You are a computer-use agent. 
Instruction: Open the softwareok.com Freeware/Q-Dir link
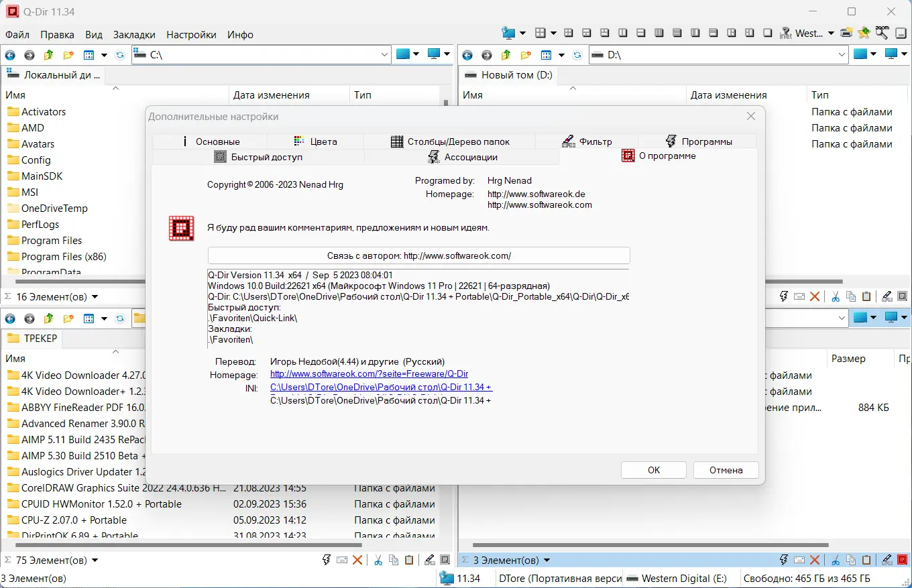369,374
